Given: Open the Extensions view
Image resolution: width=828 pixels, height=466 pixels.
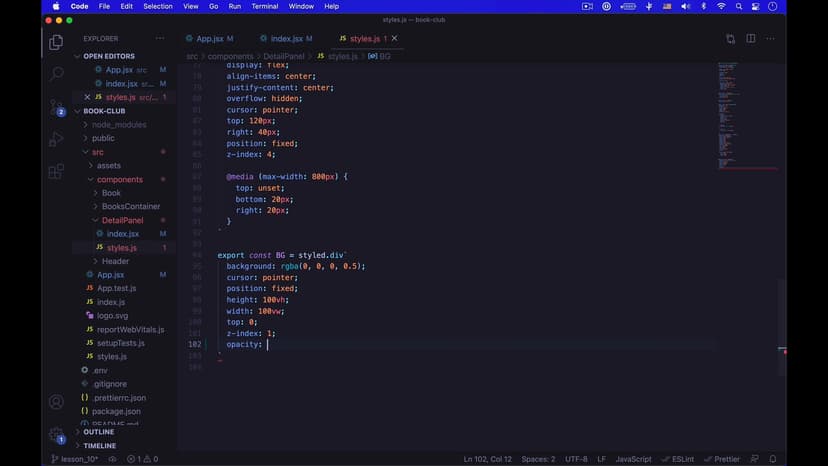Looking at the screenshot, I should pos(56,171).
